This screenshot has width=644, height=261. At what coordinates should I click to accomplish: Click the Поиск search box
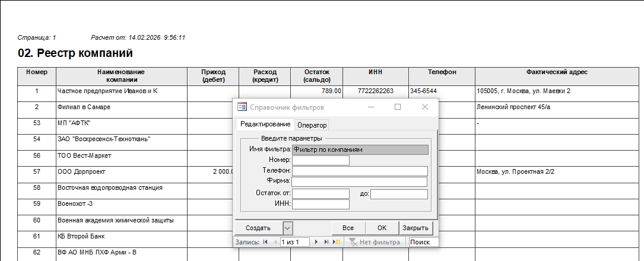pos(423,242)
